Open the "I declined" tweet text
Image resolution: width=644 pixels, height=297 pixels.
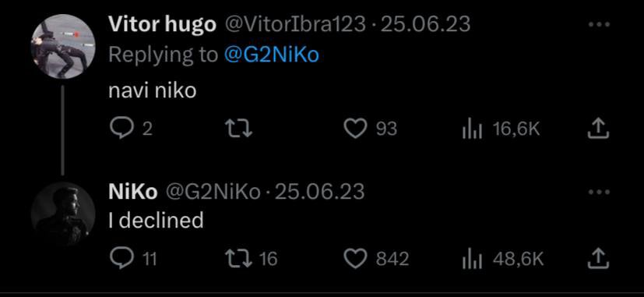point(156,220)
